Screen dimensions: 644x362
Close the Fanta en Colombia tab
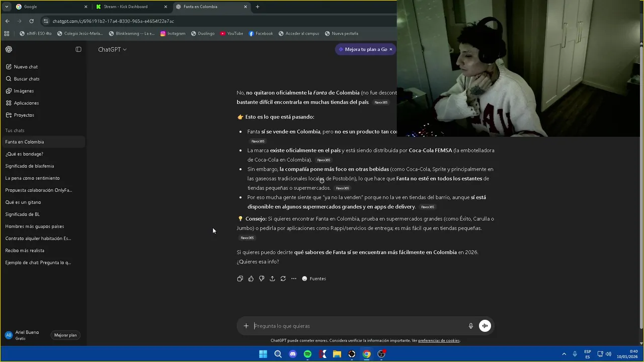coord(246,7)
